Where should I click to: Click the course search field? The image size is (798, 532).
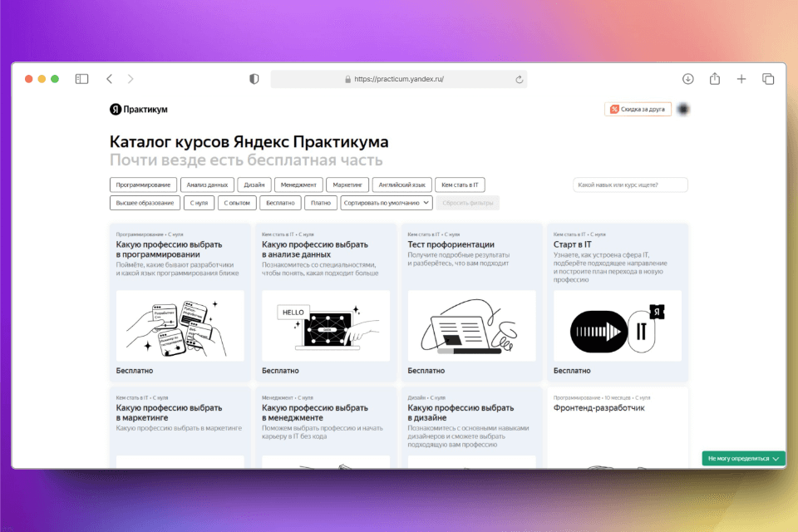[630, 185]
